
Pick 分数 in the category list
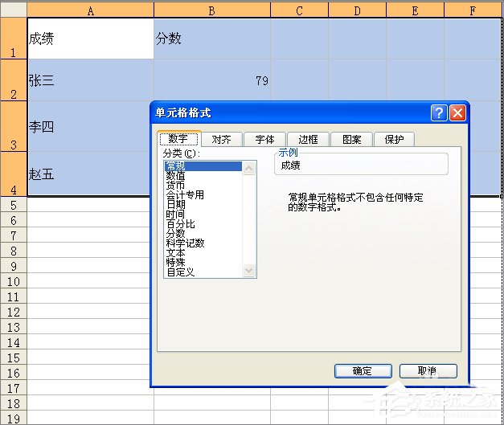click(x=203, y=234)
